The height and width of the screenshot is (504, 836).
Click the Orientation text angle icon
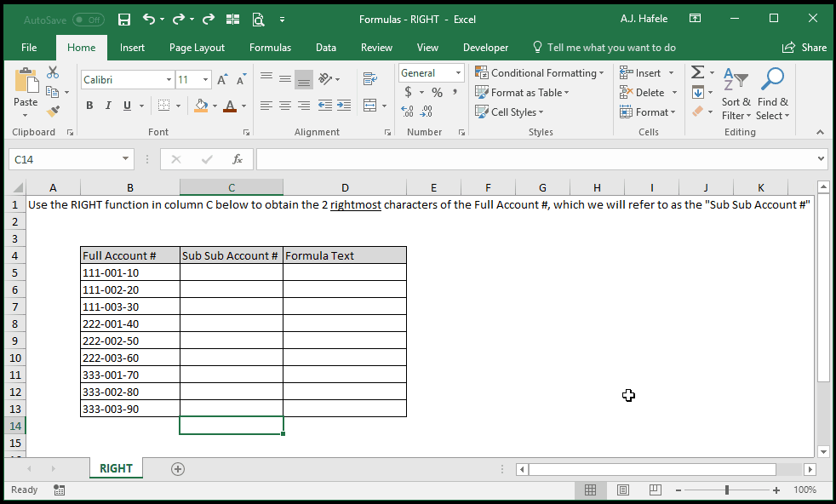click(x=324, y=79)
